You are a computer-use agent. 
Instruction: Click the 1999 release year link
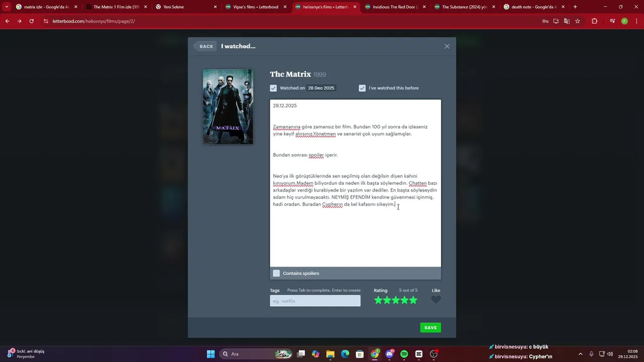pos(319,75)
